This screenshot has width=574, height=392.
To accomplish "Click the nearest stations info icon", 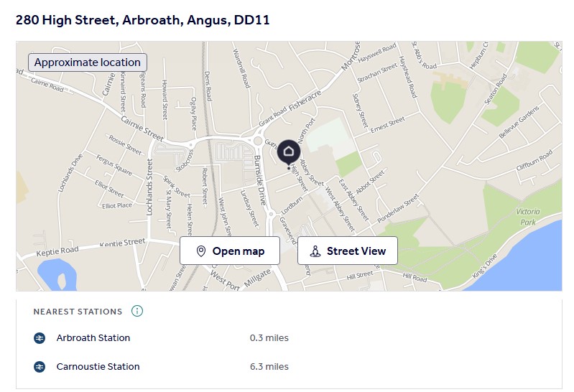I will tap(137, 311).
